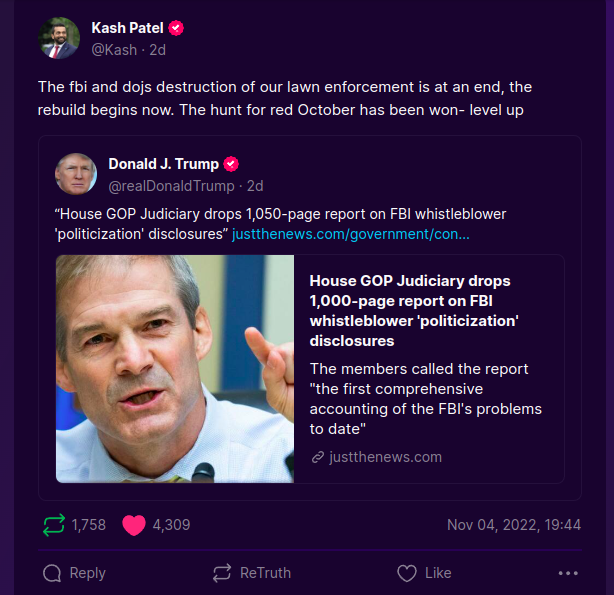Screen dimensions: 614x595
Task: Click the green ReTruth count icon
Action: 53,525
